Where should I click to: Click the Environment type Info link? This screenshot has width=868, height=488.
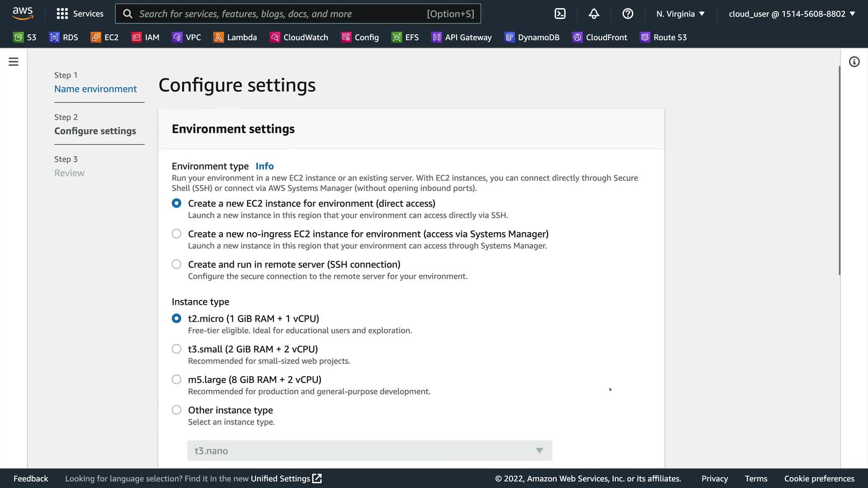(264, 166)
